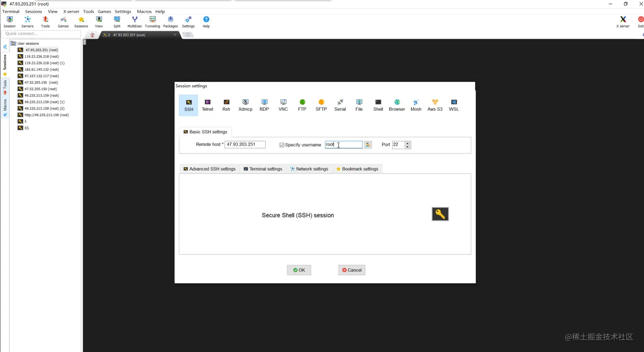Open a new terminal tab
The height and width of the screenshot is (352, 644).
188,35
